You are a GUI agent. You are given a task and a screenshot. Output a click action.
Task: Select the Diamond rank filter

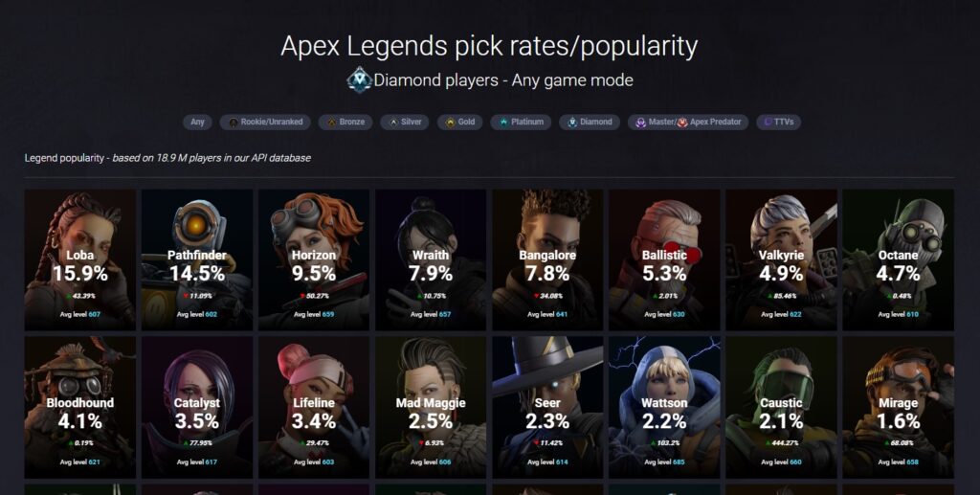coord(590,122)
